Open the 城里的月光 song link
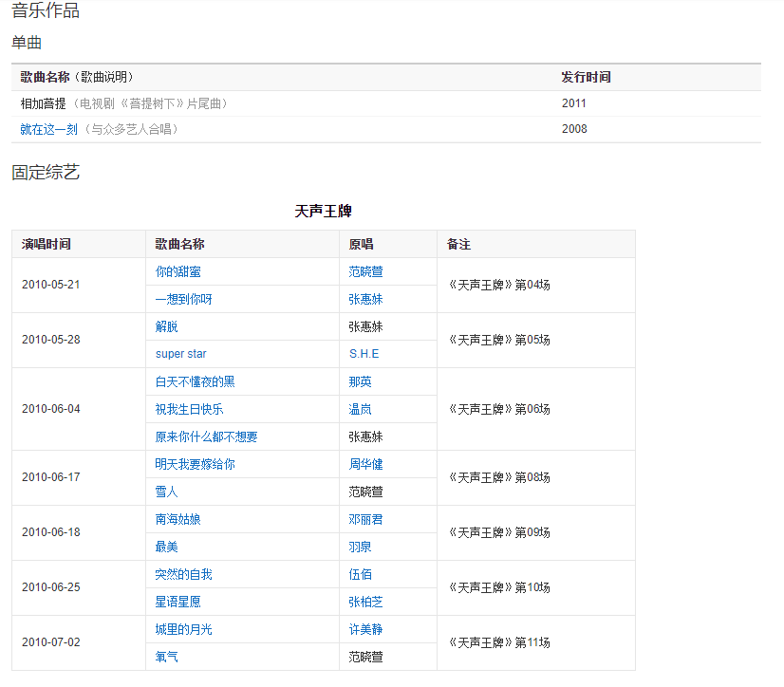 [183, 630]
